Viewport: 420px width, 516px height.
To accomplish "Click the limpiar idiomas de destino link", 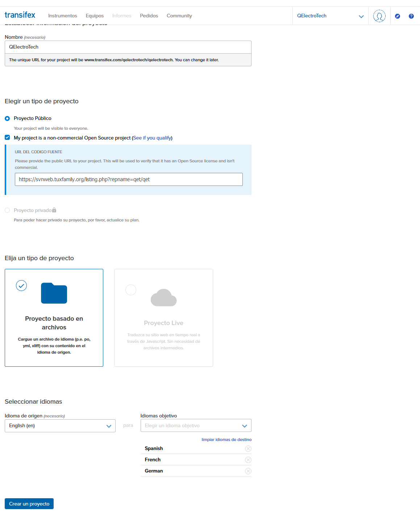I will (x=226, y=440).
